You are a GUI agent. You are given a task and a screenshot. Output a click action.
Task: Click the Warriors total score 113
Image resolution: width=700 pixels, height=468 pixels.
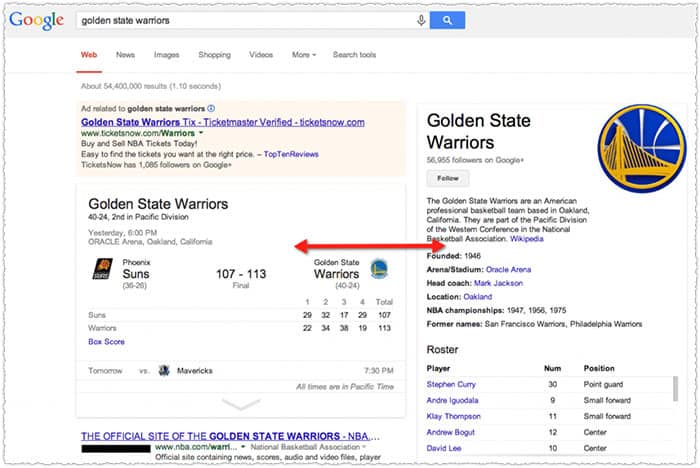(x=384, y=328)
